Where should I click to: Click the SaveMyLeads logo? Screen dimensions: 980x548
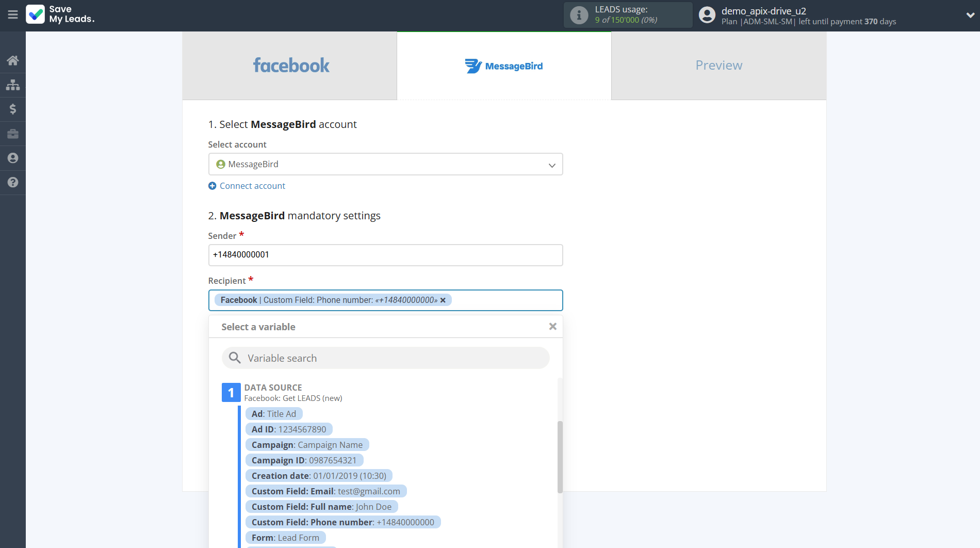tap(60, 15)
